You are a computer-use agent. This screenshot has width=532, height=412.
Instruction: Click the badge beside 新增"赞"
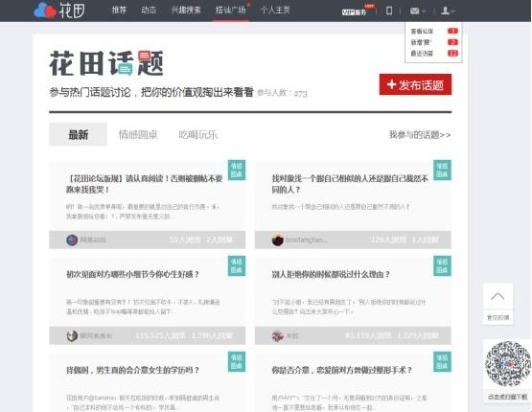(453, 42)
